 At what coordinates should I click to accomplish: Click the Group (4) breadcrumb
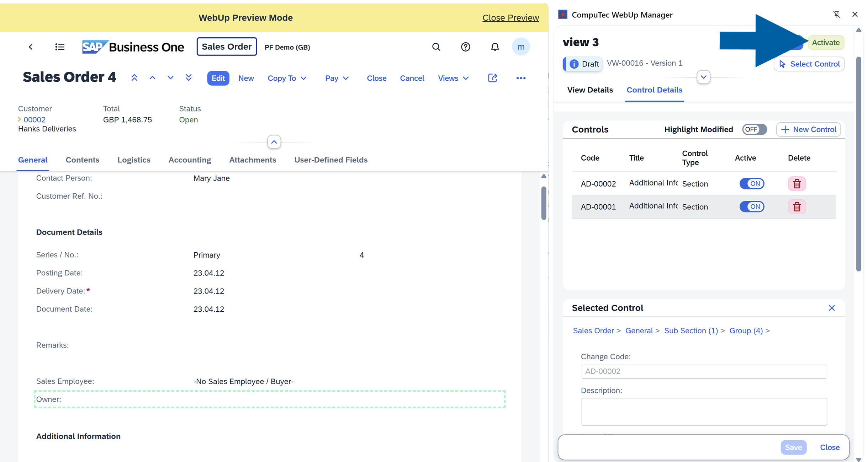[x=746, y=331]
